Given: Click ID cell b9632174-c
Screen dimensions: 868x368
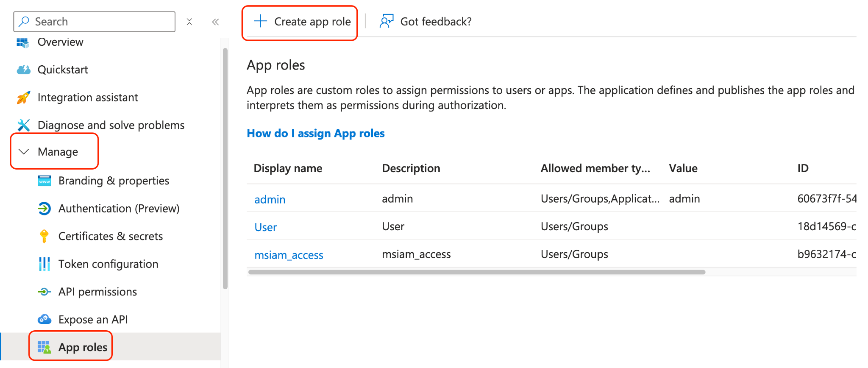Looking at the screenshot, I should pyautogui.click(x=826, y=254).
